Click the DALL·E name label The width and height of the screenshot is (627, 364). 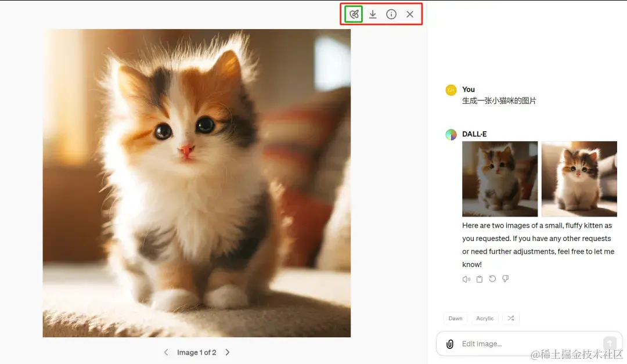[474, 134]
